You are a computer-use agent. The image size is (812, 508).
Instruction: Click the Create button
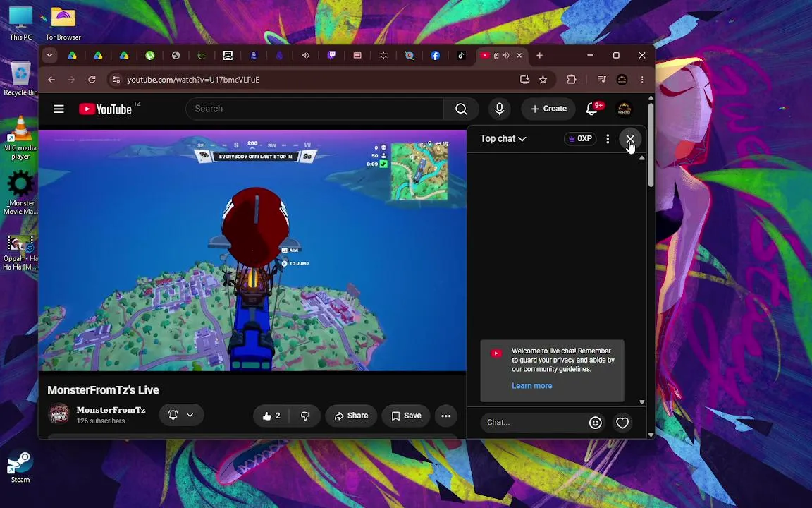(548, 109)
